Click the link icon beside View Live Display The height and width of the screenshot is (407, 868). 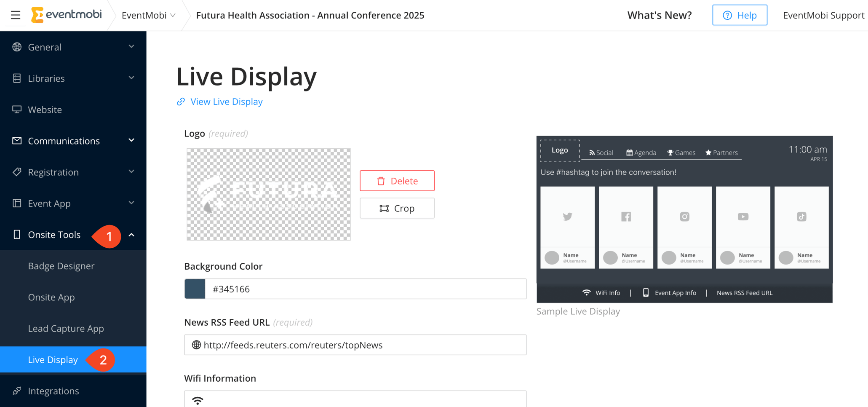point(181,102)
